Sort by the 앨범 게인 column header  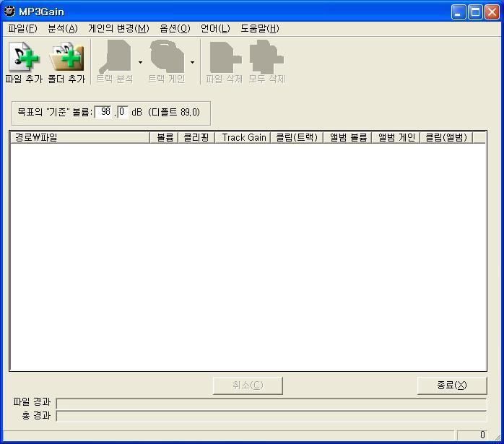[396, 137]
